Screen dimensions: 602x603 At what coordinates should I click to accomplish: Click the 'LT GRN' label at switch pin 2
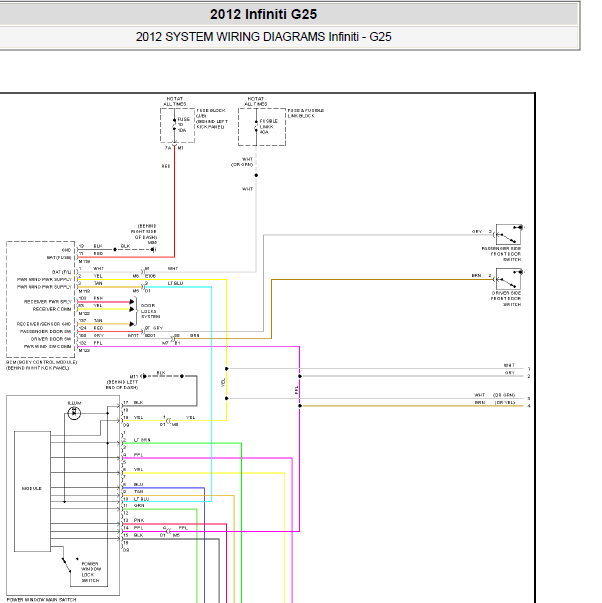(x=142, y=440)
